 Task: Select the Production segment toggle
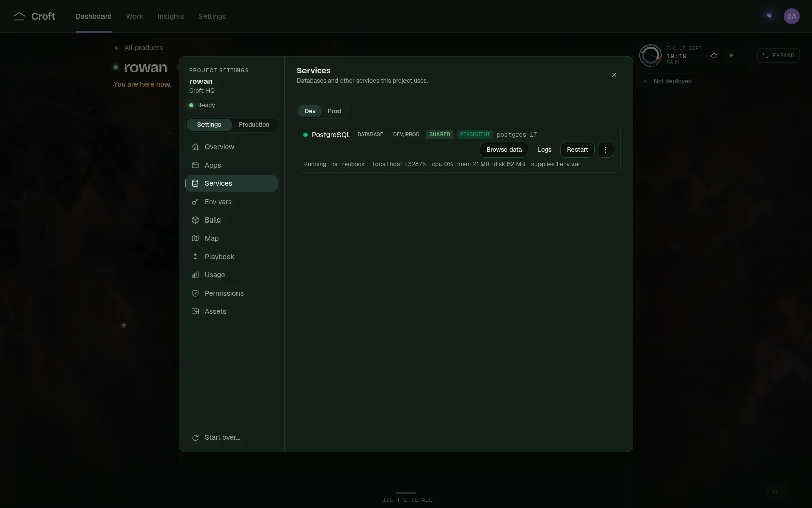click(x=254, y=125)
